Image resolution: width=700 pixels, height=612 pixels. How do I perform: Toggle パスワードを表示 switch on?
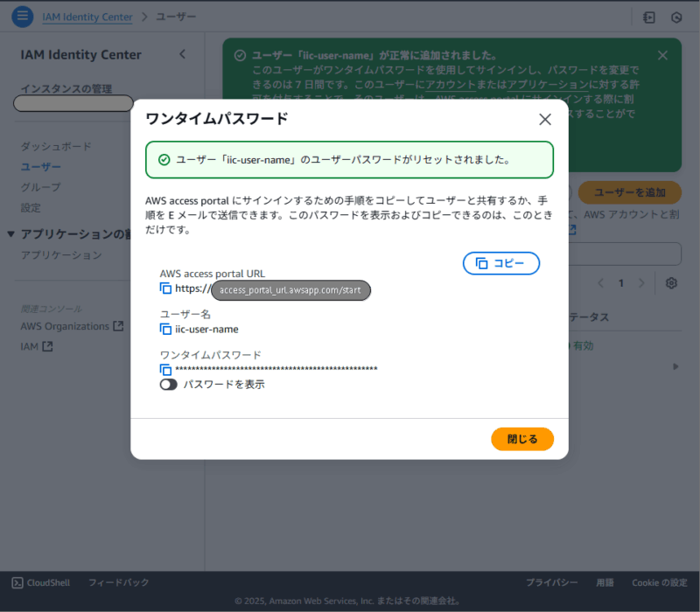(x=168, y=385)
